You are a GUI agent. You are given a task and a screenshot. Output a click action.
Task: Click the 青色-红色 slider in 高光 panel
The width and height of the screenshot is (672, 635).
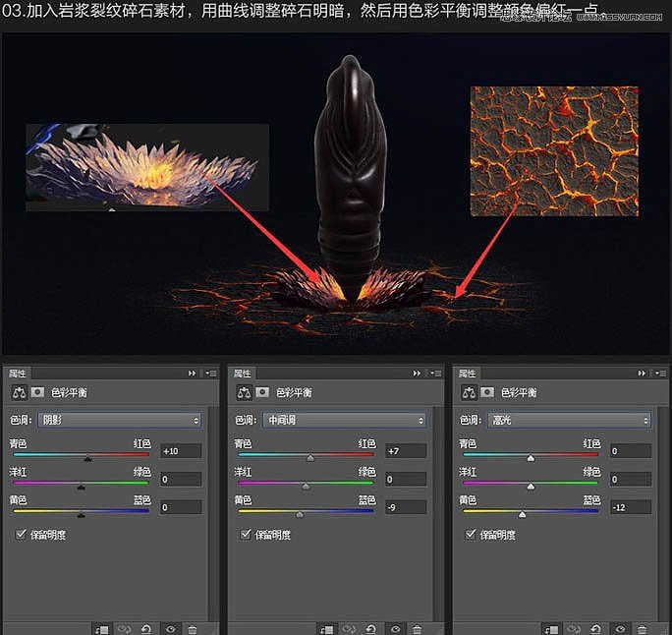(x=531, y=454)
